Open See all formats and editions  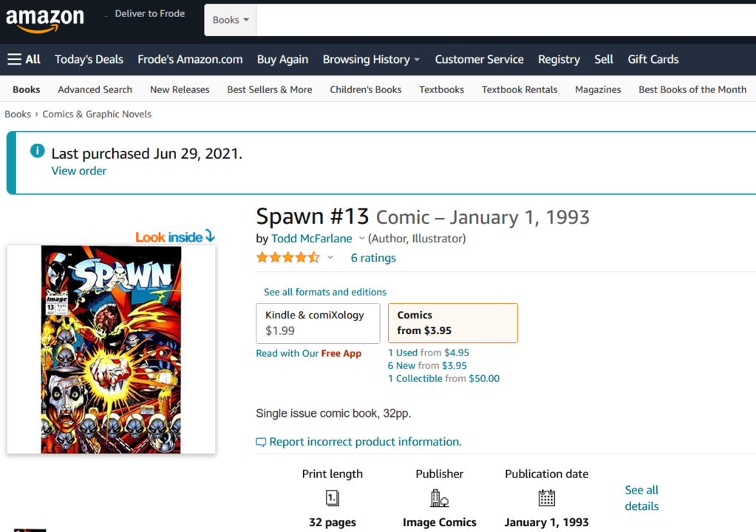(x=324, y=292)
